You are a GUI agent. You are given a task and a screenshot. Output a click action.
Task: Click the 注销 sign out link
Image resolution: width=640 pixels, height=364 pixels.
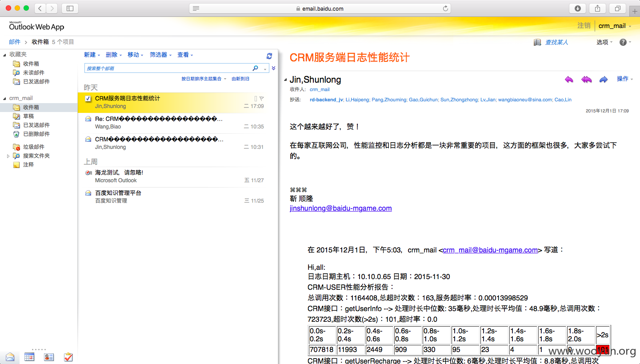click(584, 26)
